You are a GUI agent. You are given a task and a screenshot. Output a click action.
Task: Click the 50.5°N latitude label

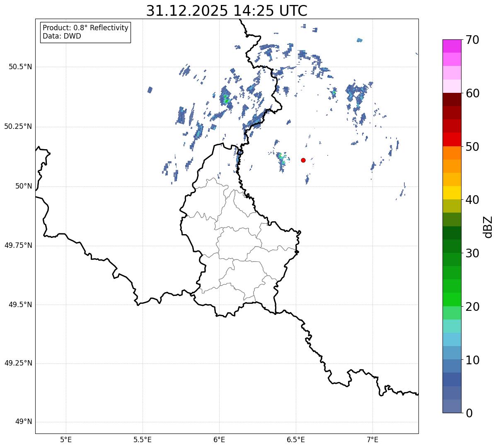tap(20, 67)
